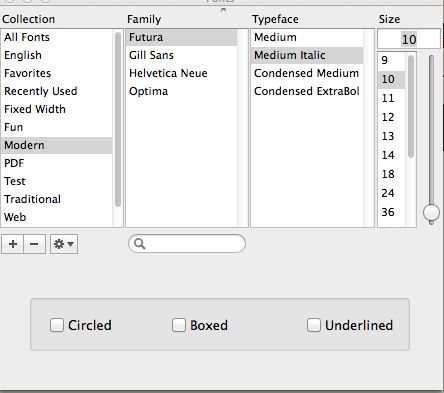This screenshot has width=444, height=393.
Task: Remove selected collection with minus button
Action: (34, 244)
